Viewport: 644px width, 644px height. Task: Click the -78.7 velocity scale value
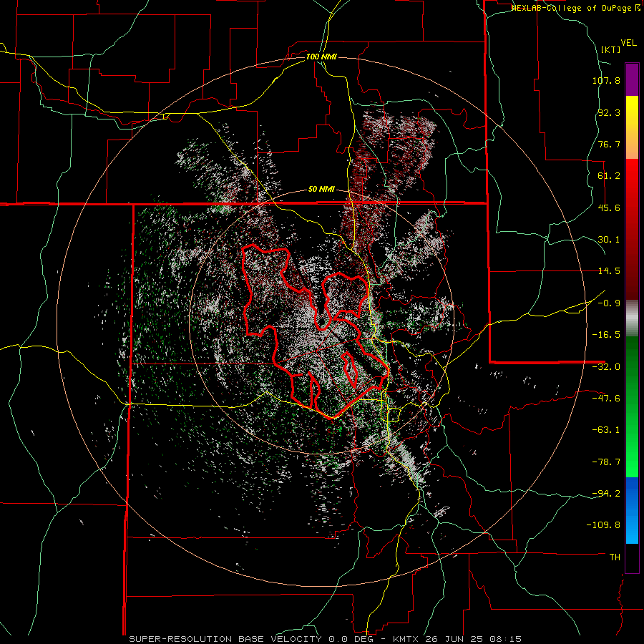606,462
